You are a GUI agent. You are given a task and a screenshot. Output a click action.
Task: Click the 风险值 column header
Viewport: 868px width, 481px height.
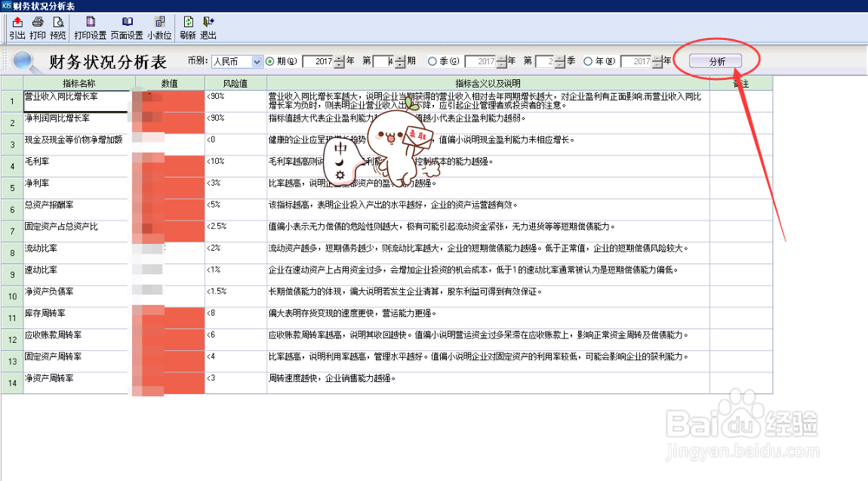click(235, 83)
